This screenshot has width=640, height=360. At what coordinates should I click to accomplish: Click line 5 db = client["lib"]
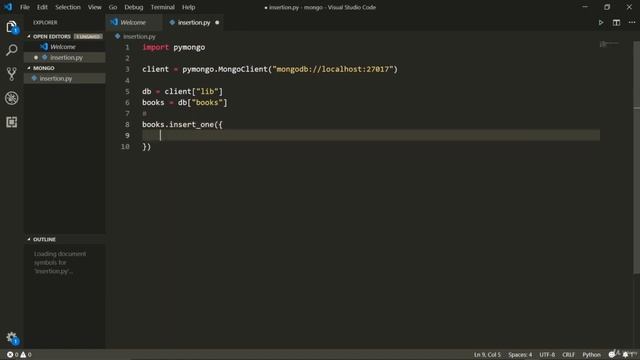(182, 91)
